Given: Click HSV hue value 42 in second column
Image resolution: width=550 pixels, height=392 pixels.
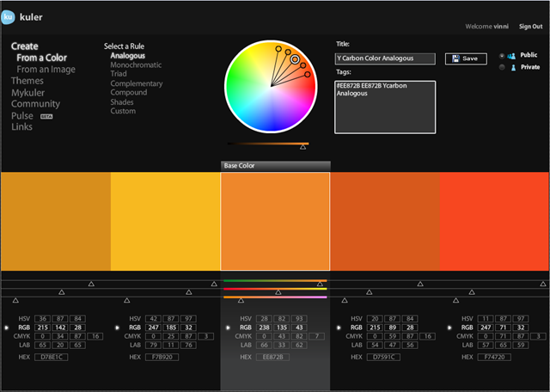Looking at the screenshot, I should tap(153, 319).
